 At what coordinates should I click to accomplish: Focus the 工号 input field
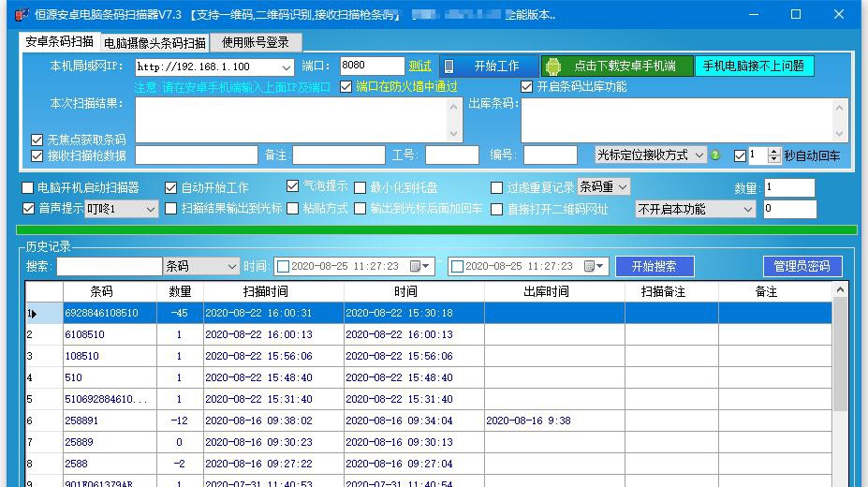tap(451, 155)
